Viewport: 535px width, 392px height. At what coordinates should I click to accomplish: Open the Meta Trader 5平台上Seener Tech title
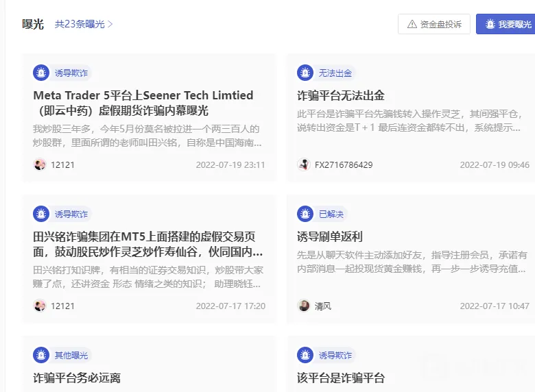pyautogui.click(x=143, y=103)
